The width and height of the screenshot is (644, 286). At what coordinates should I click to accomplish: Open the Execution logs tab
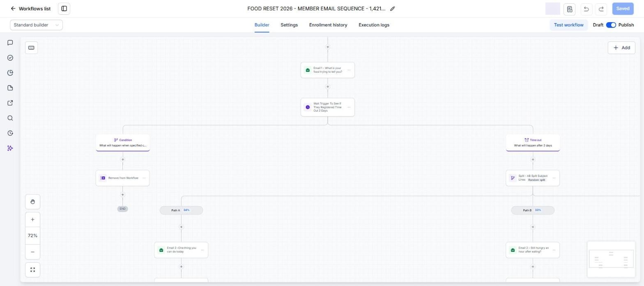pos(374,25)
